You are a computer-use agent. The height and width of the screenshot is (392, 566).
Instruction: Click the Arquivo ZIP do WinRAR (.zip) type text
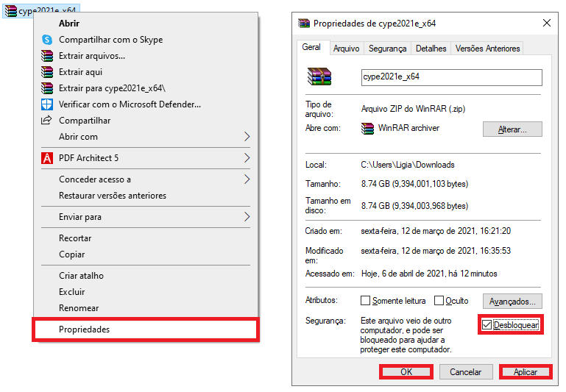coord(413,109)
